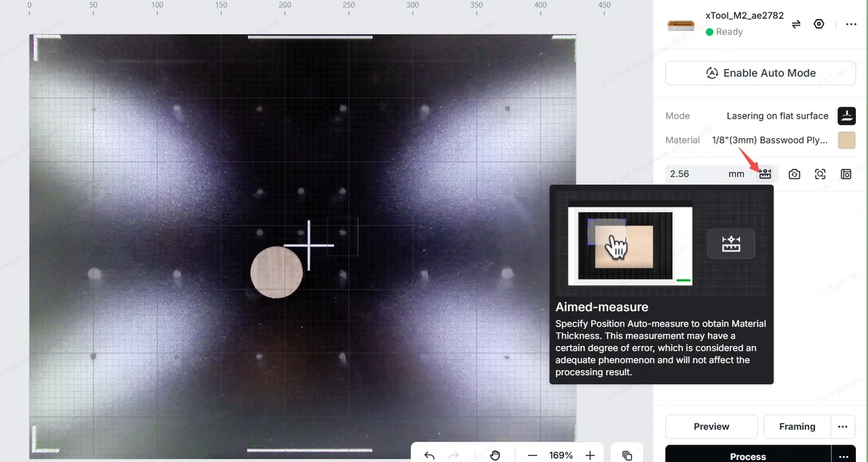Click the scan-frame icon beside the camera

click(820, 174)
